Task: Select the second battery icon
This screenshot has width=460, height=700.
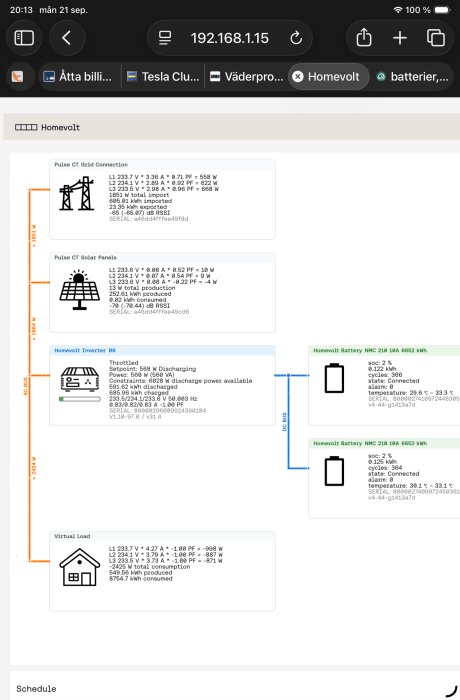Action: [334, 471]
